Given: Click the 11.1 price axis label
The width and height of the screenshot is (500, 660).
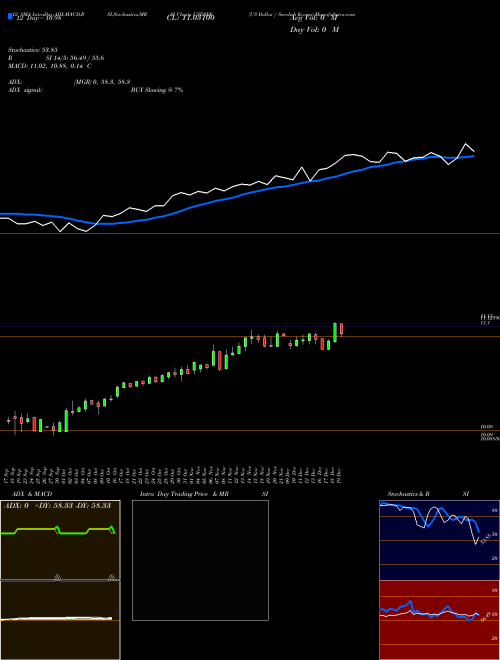Looking at the screenshot, I should (485, 323).
